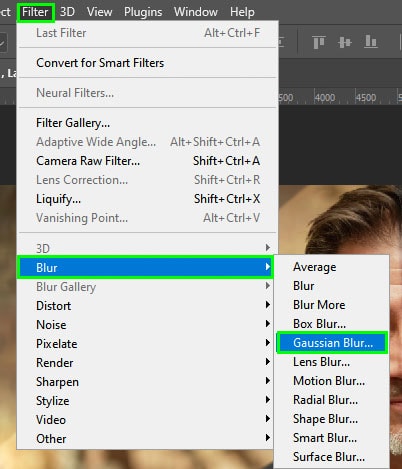
Task: Choose Convert for Smart Filters
Action: (x=147, y=63)
